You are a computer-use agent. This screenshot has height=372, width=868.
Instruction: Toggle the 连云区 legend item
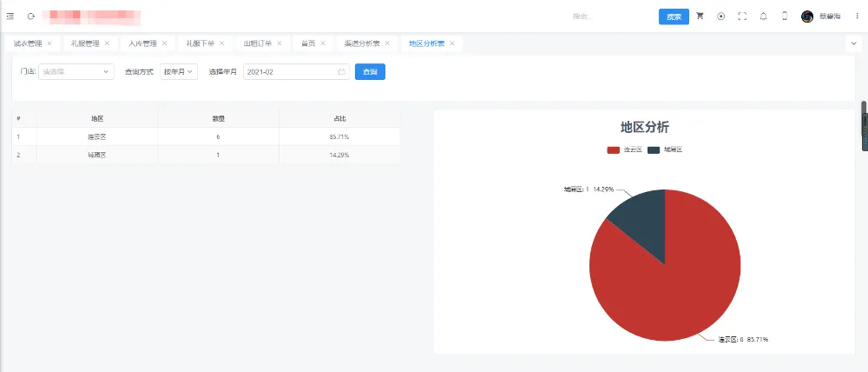[x=624, y=149]
